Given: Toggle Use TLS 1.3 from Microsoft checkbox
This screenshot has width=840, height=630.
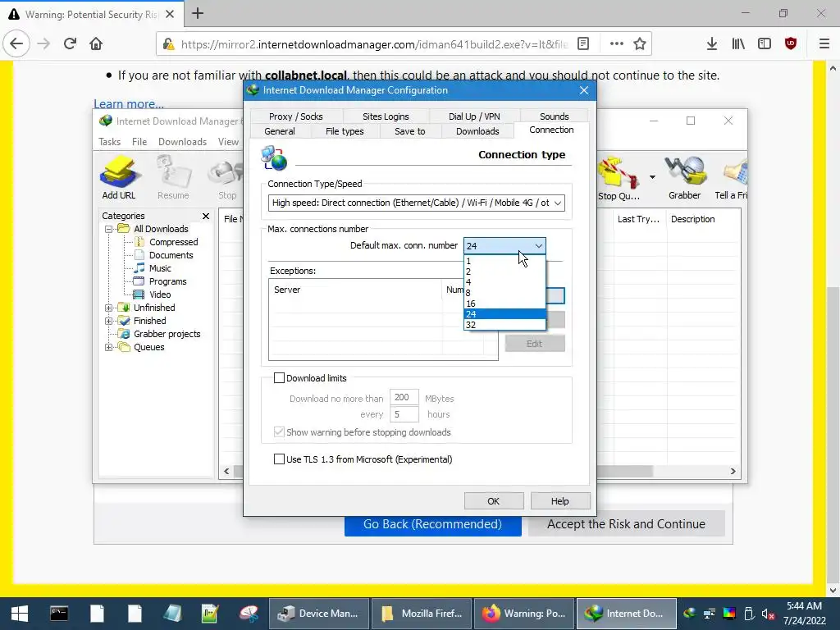Looking at the screenshot, I should pyautogui.click(x=279, y=459).
